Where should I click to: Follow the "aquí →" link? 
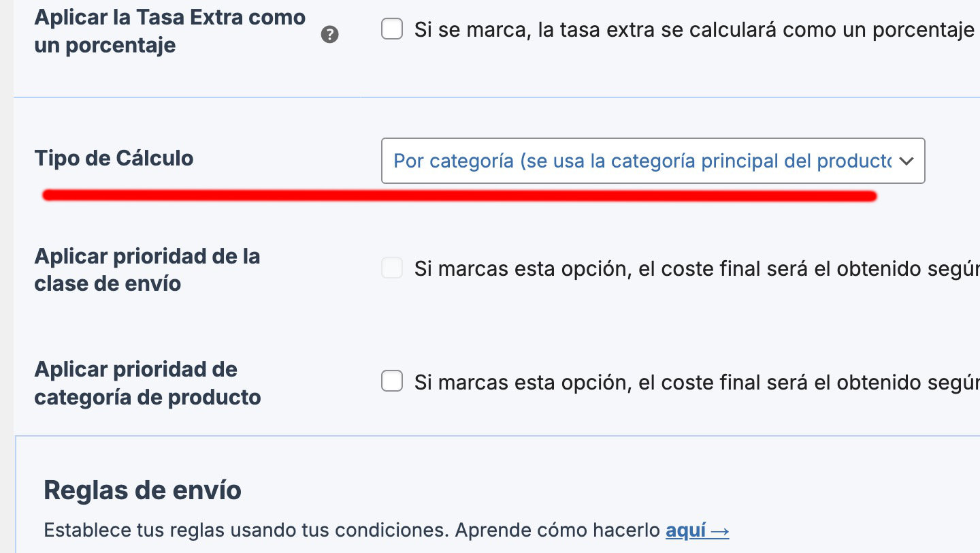point(697,530)
